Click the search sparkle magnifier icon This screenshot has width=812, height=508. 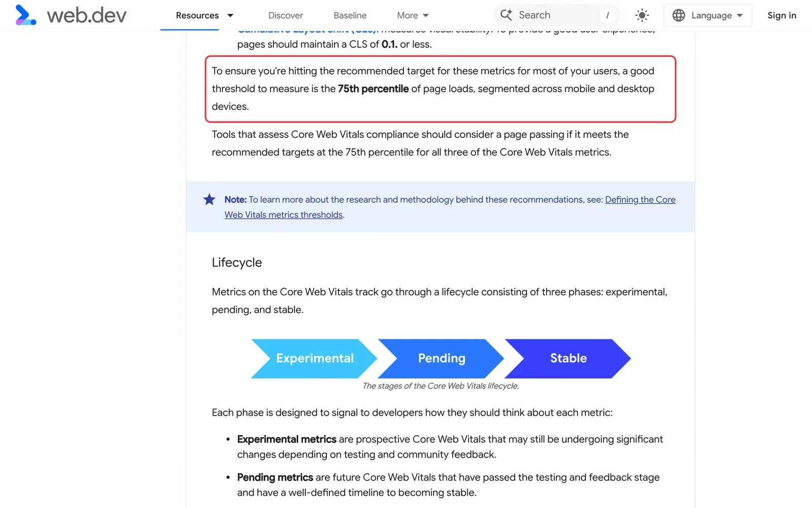[506, 15]
